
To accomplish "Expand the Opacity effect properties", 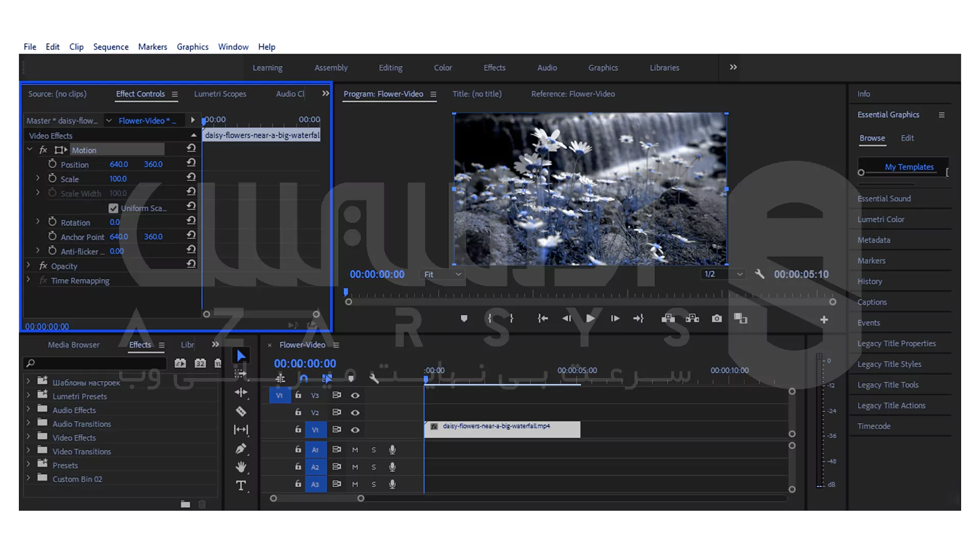I will 29,266.
